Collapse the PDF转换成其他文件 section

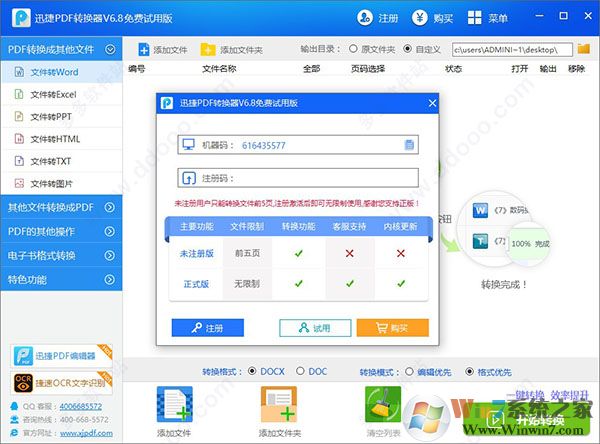(110, 49)
